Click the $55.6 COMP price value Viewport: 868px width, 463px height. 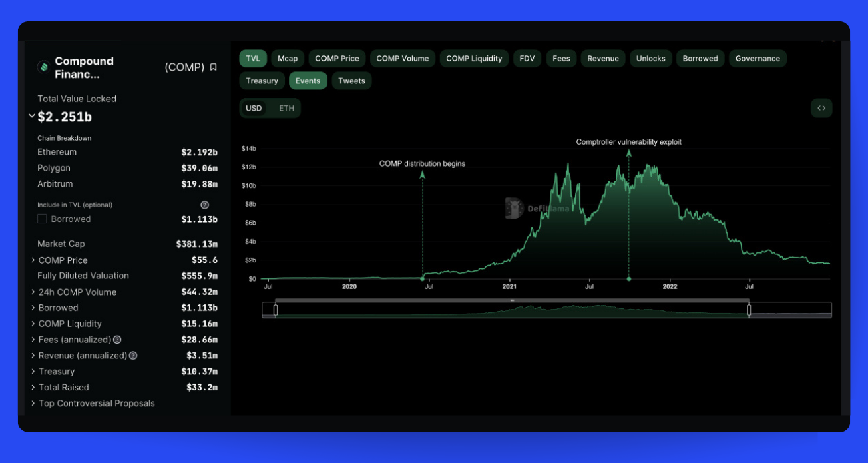[205, 260]
